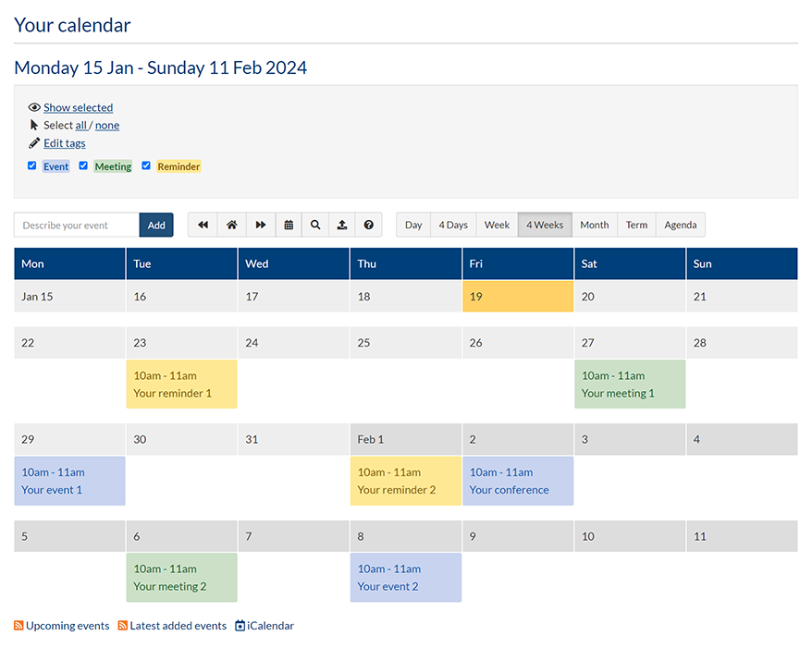Click the Show selected link
The image size is (812, 648).
(x=78, y=107)
